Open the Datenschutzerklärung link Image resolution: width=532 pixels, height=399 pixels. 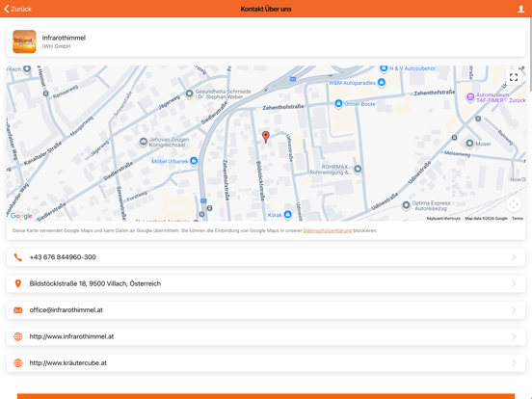328,230
